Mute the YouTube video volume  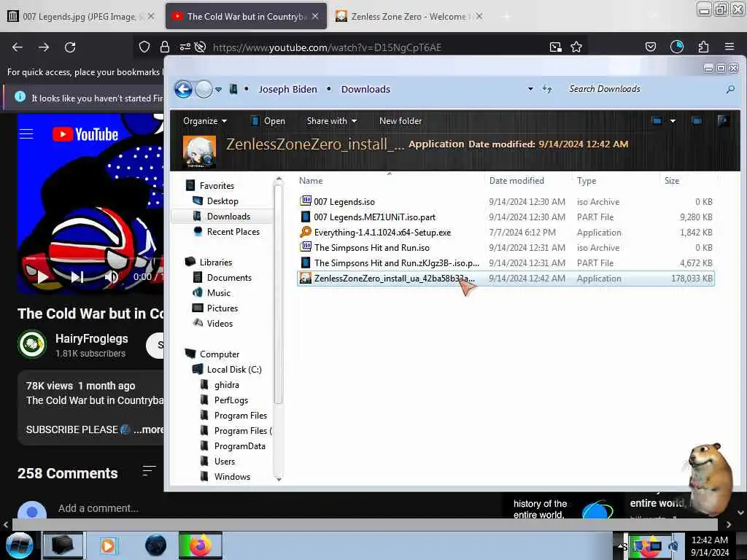tap(111, 276)
